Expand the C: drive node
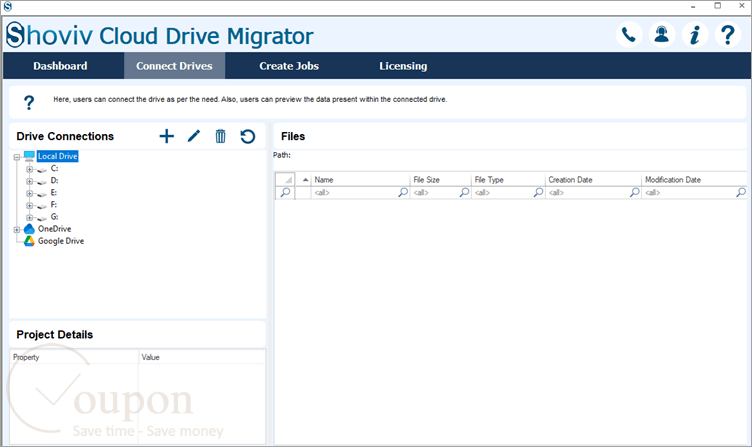 [x=29, y=169]
